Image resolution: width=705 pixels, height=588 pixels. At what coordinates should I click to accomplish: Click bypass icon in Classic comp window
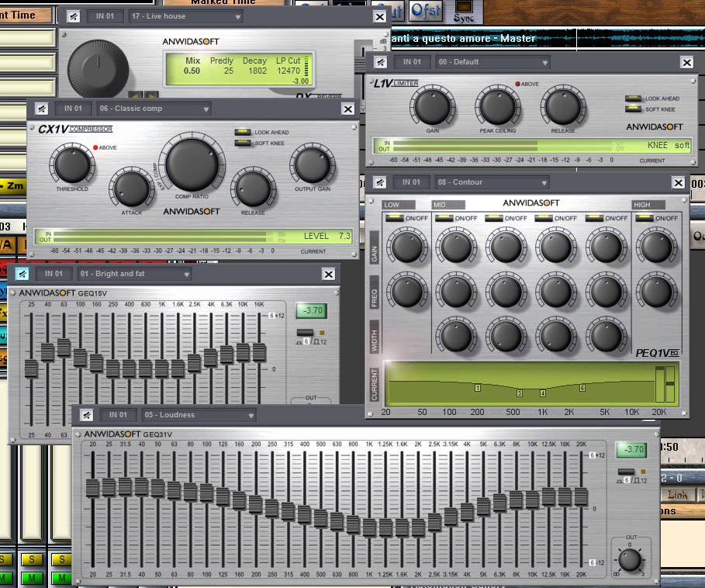(42, 109)
